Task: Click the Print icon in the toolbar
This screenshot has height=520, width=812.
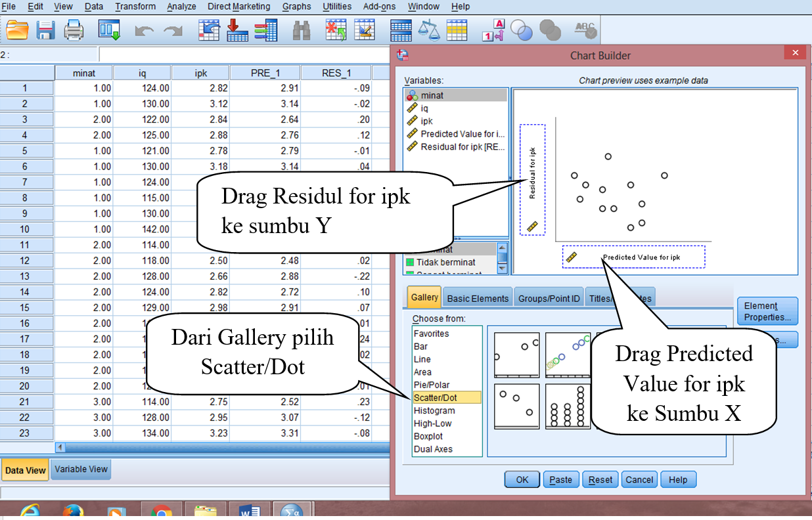Action: (x=74, y=30)
